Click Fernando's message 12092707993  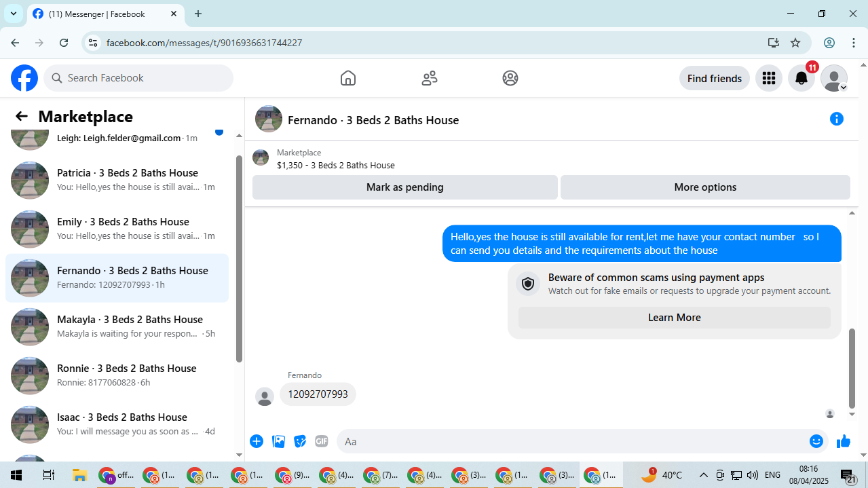(x=318, y=394)
